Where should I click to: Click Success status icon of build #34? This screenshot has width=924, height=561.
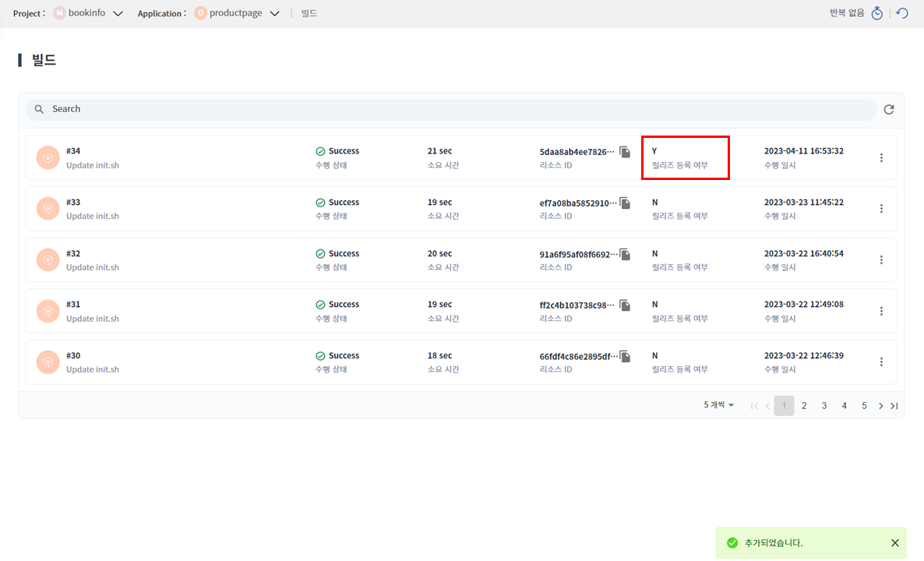320,151
